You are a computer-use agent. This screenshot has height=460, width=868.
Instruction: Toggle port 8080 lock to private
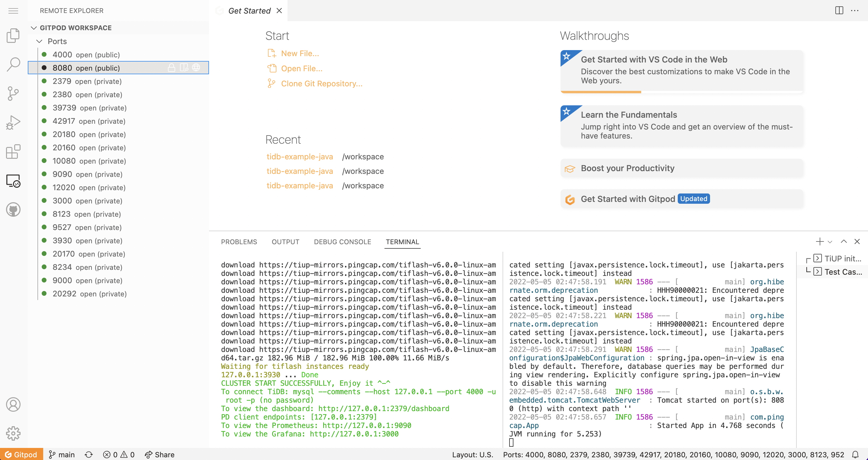pyautogui.click(x=172, y=68)
